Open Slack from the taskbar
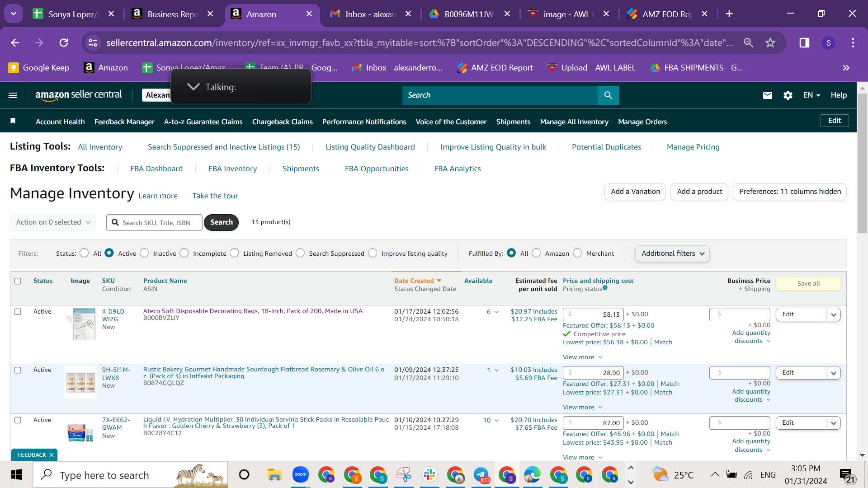 point(429,475)
